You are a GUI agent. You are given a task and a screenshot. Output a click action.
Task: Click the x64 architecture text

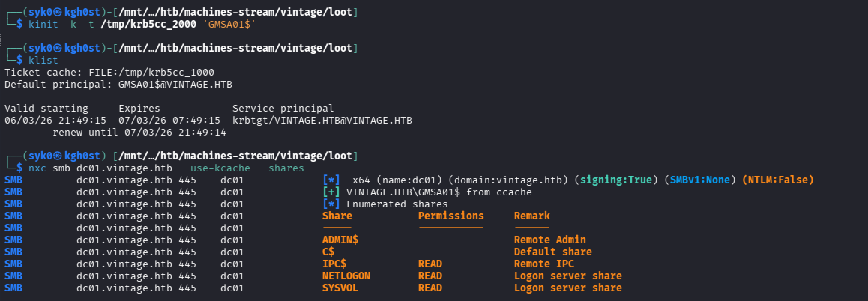tap(361, 180)
